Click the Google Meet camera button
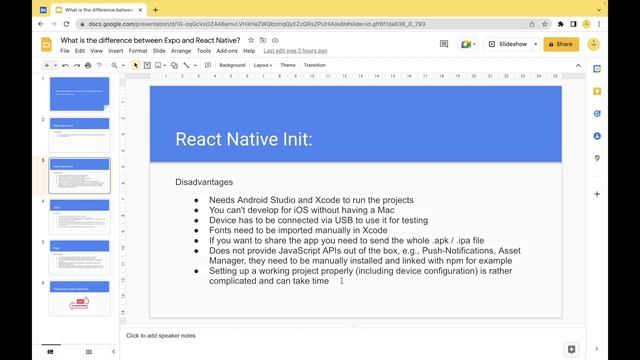The width and height of the screenshot is (640, 360). [x=468, y=44]
